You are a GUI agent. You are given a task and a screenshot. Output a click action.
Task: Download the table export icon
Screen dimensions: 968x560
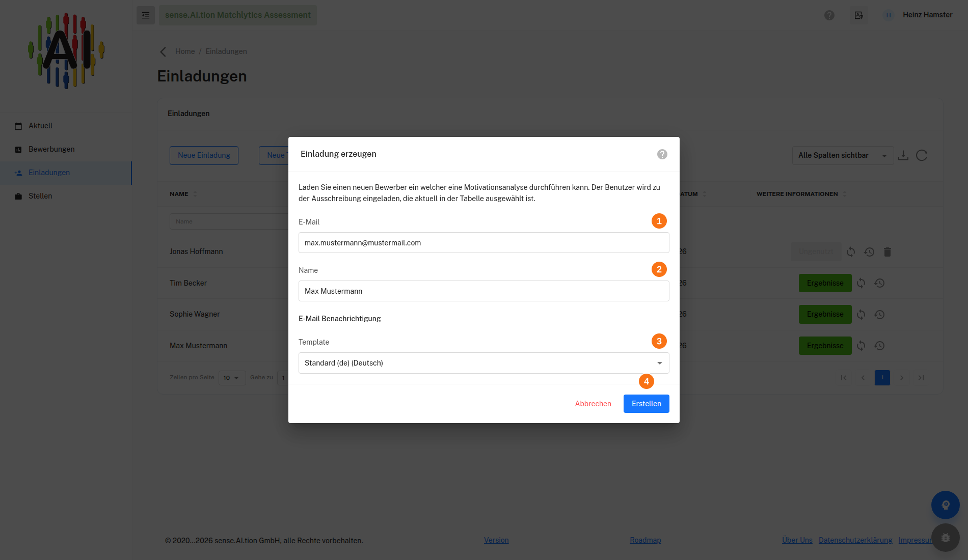(x=903, y=155)
